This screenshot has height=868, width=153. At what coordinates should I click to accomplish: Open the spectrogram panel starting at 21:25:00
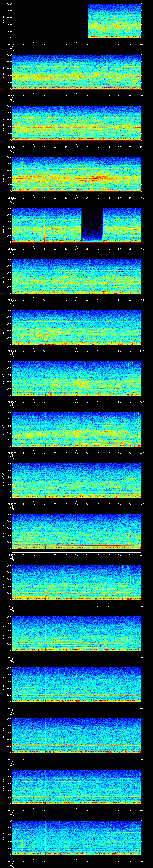pos(76,838)
